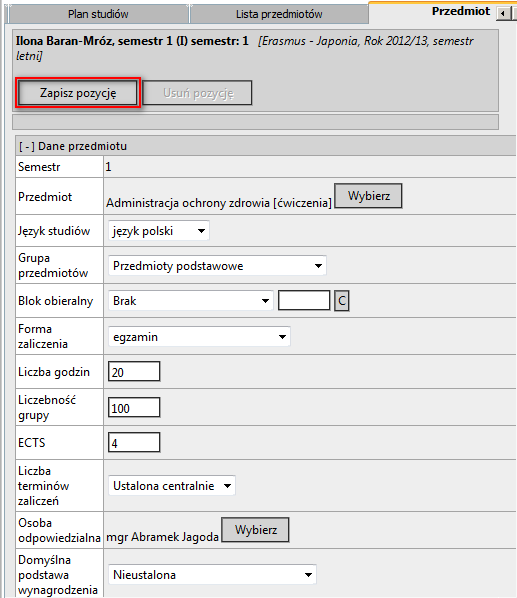Open the Forma zaliczenia dropdown

[199, 337]
